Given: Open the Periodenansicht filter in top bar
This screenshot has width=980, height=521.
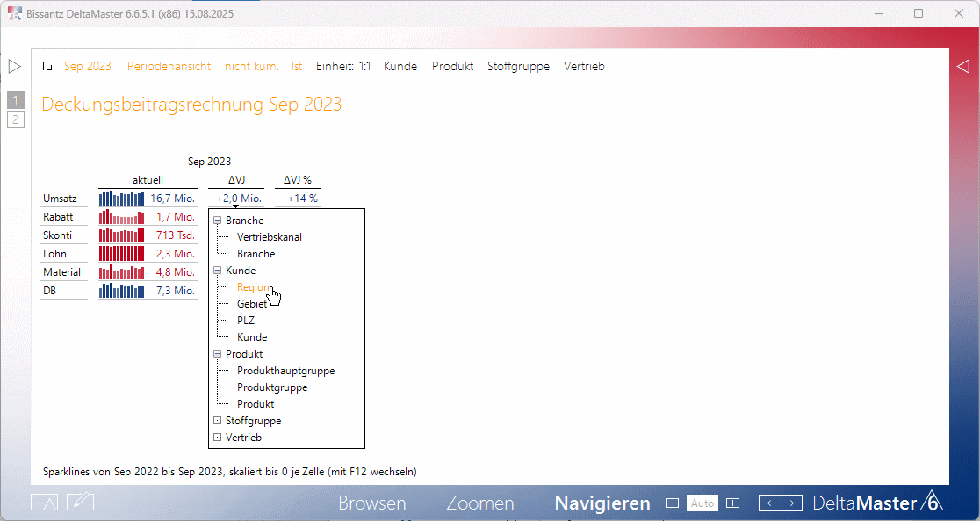Looking at the screenshot, I should [168, 66].
